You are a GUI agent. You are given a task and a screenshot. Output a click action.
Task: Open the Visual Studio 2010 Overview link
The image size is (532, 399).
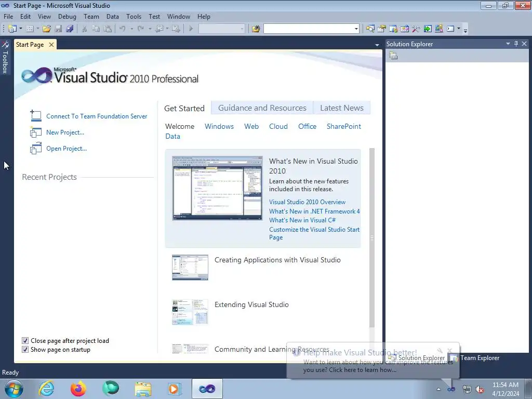pyautogui.click(x=307, y=202)
